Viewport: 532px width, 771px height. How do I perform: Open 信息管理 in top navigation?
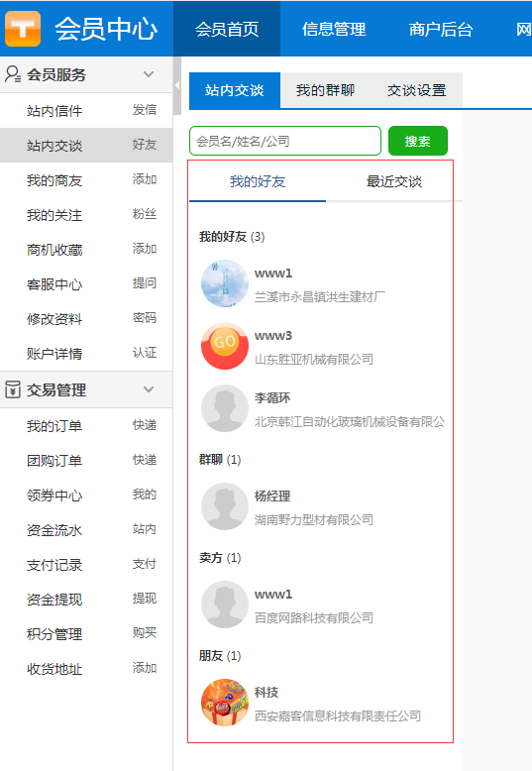click(x=334, y=29)
